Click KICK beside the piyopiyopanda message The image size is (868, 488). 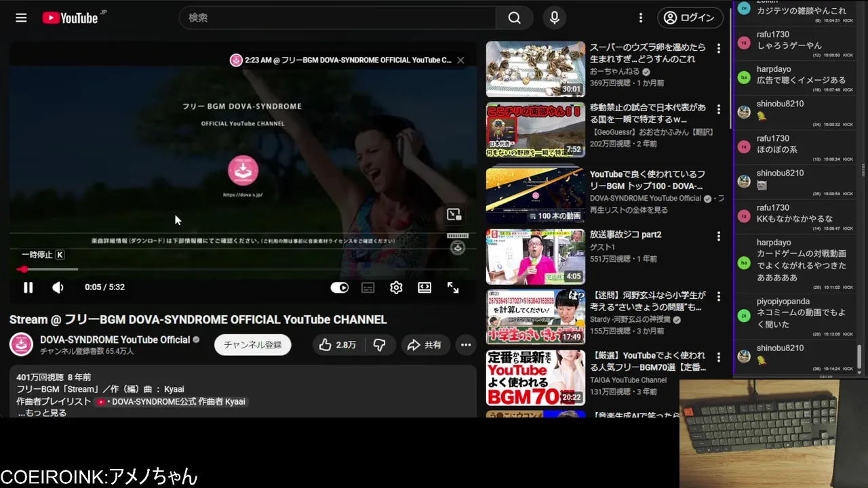point(848,334)
